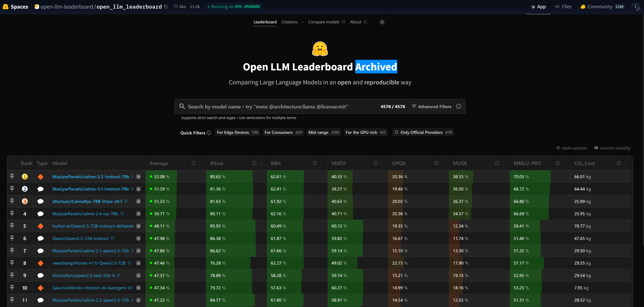Click MMLU-PRO column info icon
644x307 pixels.
(x=558, y=163)
